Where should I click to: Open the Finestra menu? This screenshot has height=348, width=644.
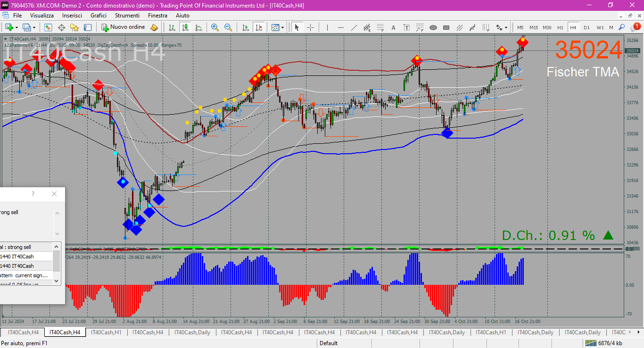[157, 16]
